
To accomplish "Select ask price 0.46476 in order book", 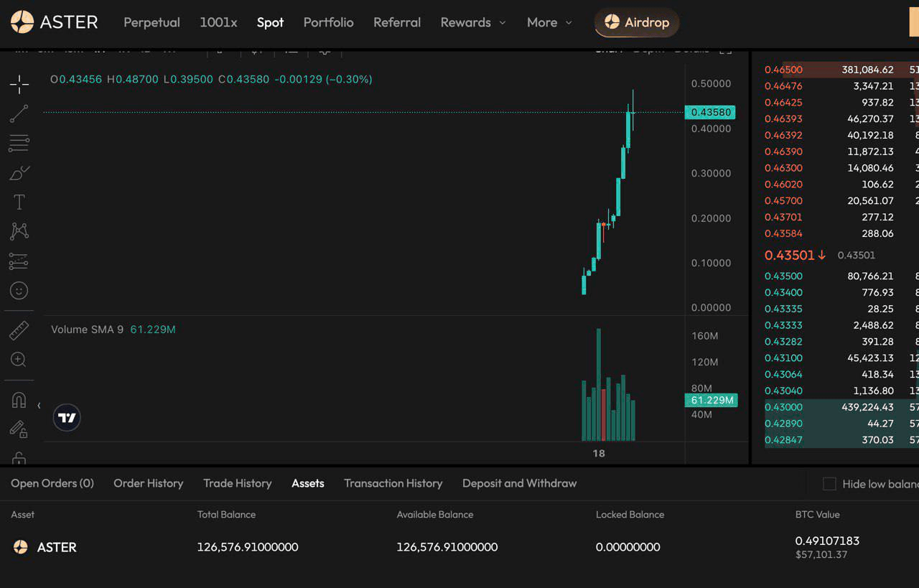I will [783, 86].
